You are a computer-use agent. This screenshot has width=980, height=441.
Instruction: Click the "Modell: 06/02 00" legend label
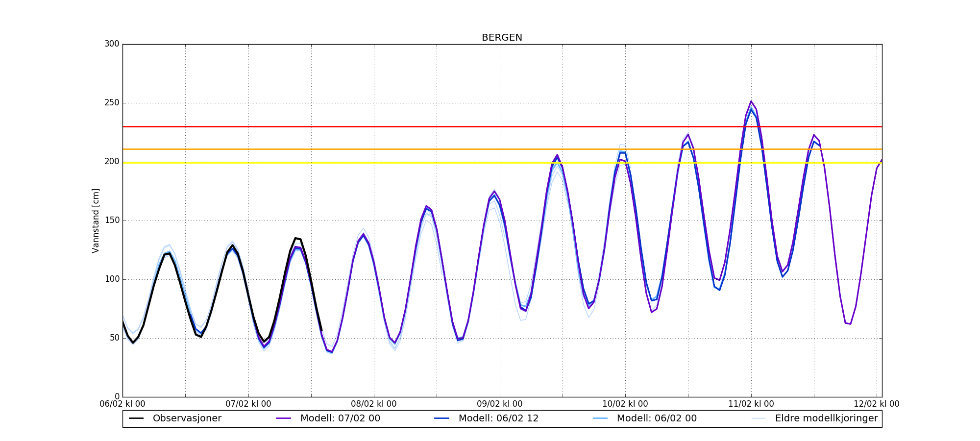pos(657,418)
